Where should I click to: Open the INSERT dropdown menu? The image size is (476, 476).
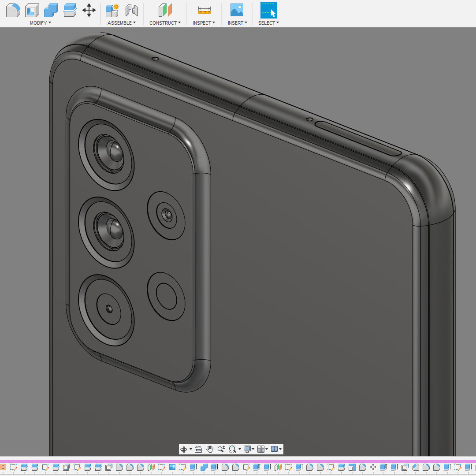[x=238, y=23]
